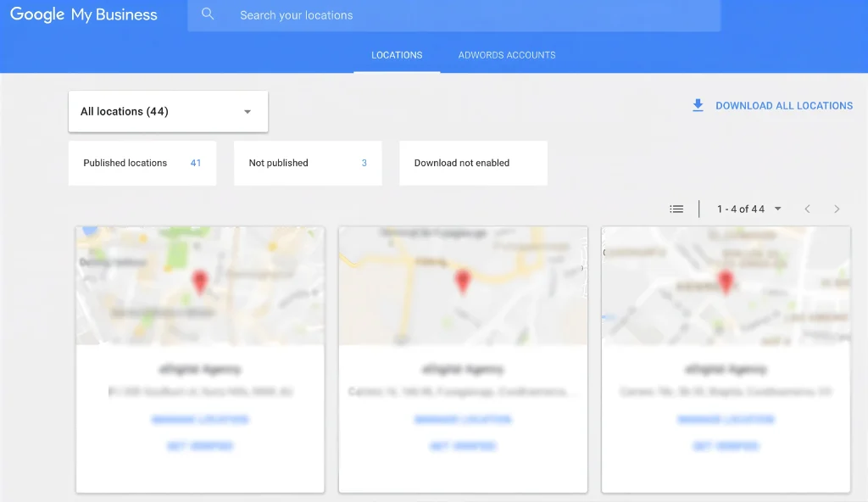Viewport: 868px width, 502px height.
Task: Expand the location filter using its chevron
Action: point(247,111)
